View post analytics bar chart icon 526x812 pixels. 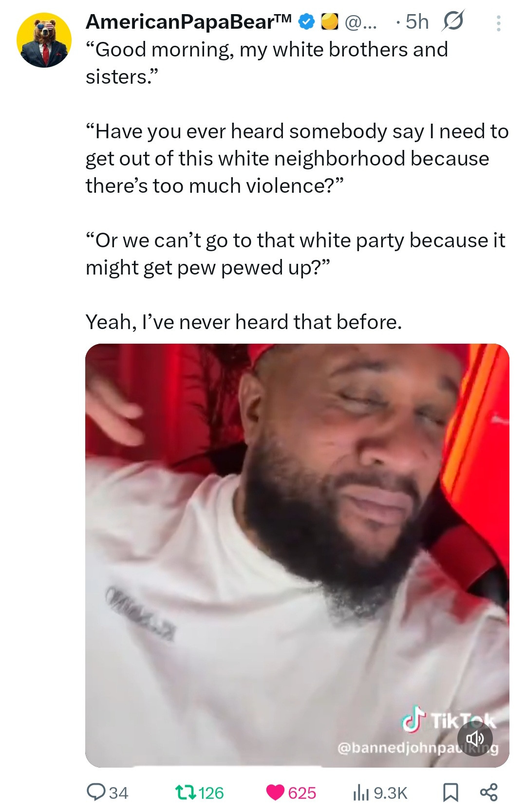pos(361,793)
